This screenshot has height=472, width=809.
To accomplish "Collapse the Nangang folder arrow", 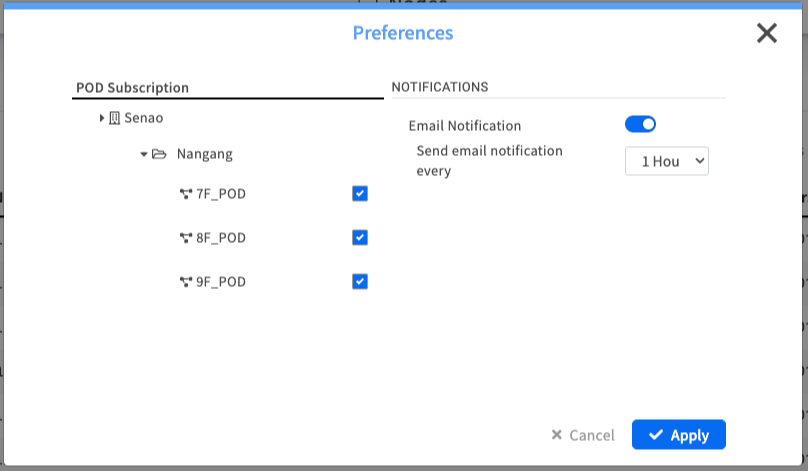I will [144, 154].
